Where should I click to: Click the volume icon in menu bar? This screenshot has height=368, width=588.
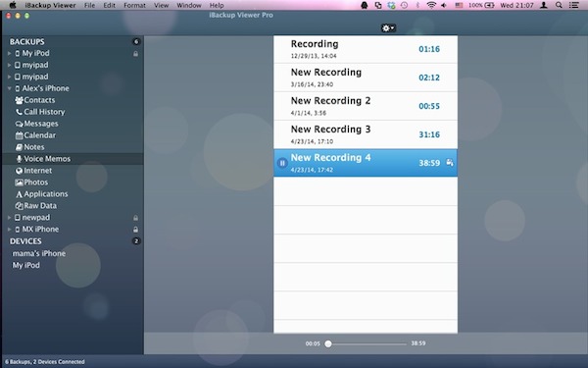click(x=444, y=5)
